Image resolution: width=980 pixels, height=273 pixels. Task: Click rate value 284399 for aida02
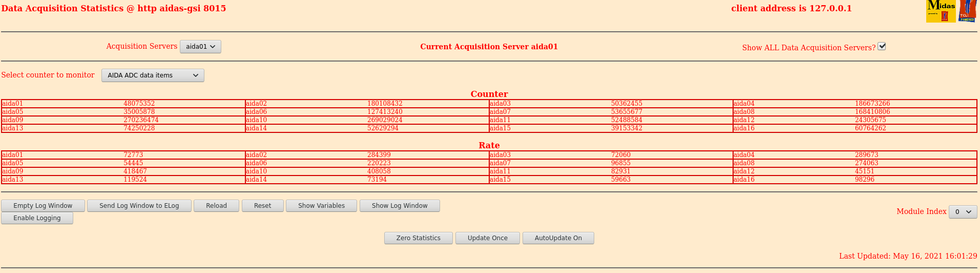point(379,155)
